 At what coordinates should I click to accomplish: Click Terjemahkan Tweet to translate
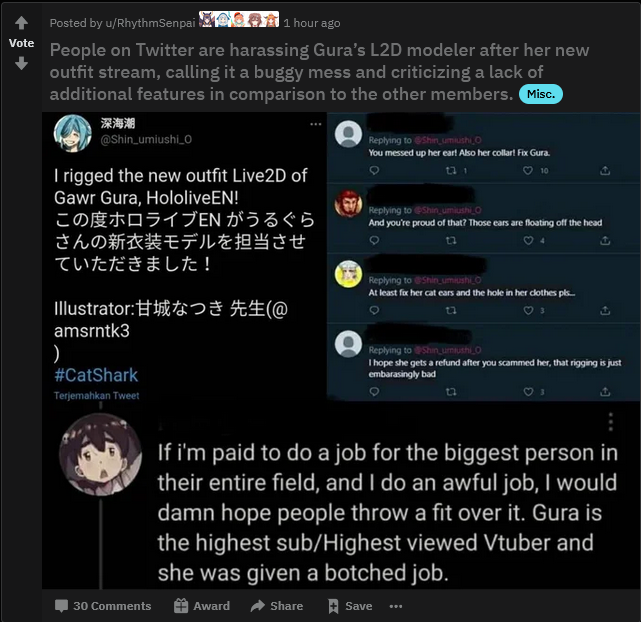click(96, 396)
